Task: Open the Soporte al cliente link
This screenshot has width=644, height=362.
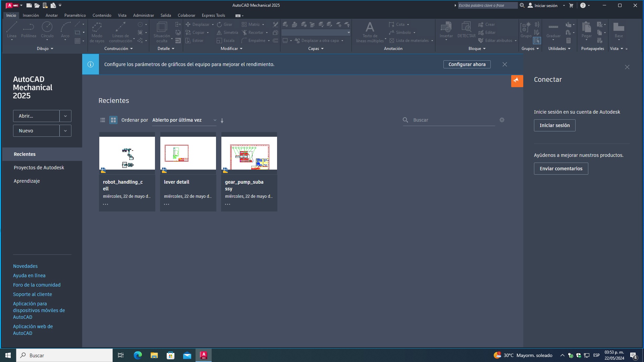Action: [x=33, y=294]
